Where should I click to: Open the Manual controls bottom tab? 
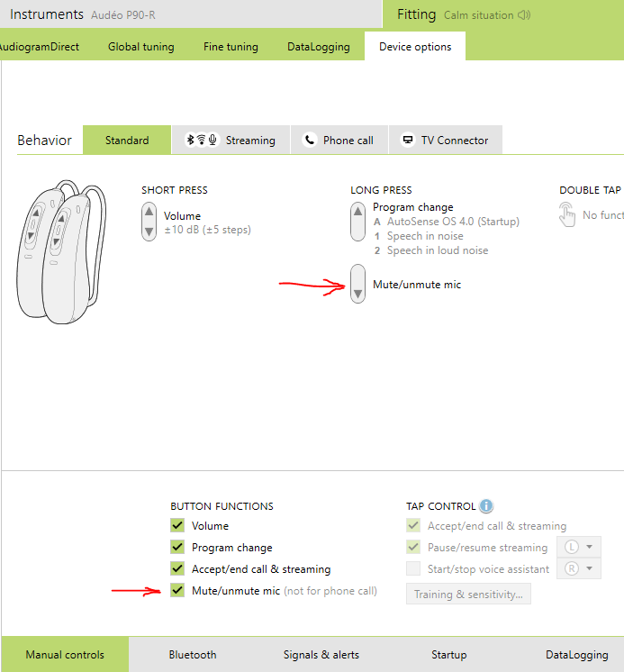pyautogui.click(x=65, y=654)
